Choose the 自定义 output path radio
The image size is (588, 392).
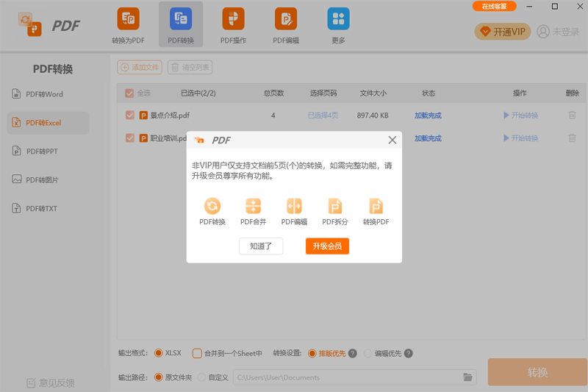click(201, 377)
